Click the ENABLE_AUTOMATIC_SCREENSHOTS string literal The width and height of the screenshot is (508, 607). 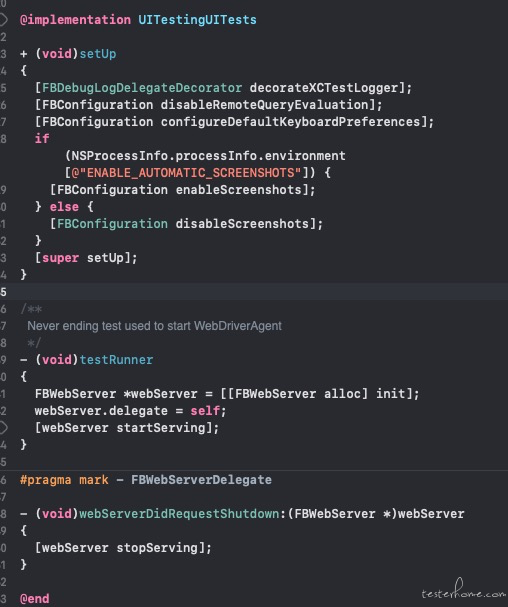[186, 173]
